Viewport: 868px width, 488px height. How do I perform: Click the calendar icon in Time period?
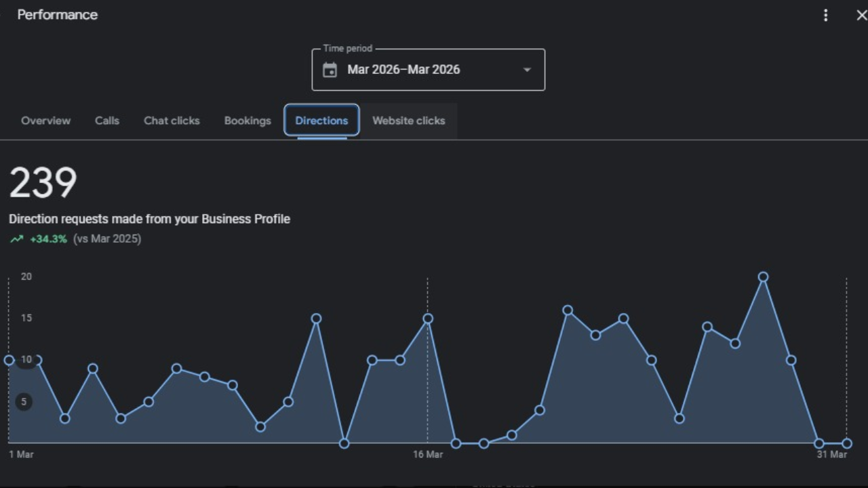(x=330, y=70)
